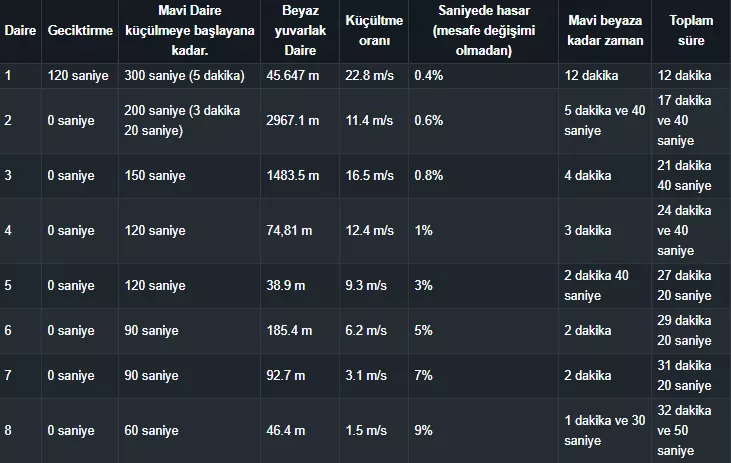Select the '9.3 m/s' cell
This screenshot has height=463, width=731.
(366, 285)
